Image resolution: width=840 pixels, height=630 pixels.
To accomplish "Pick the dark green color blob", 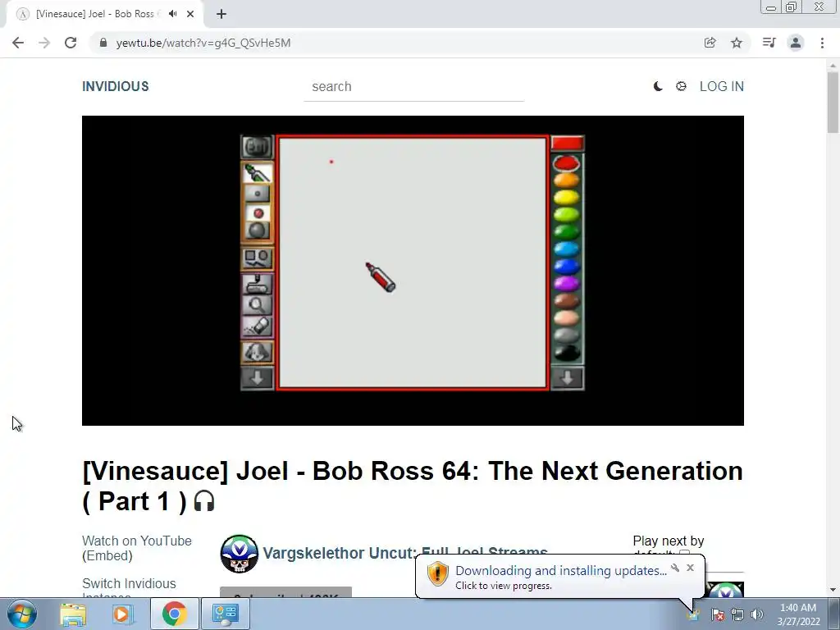I will (x=566, y=231).
